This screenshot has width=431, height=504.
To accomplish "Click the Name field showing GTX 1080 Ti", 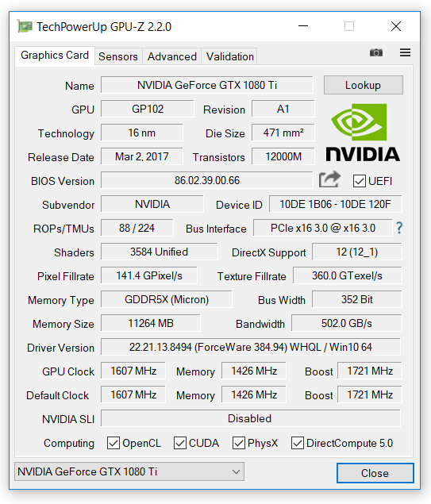I will click(x=207, y=85).
